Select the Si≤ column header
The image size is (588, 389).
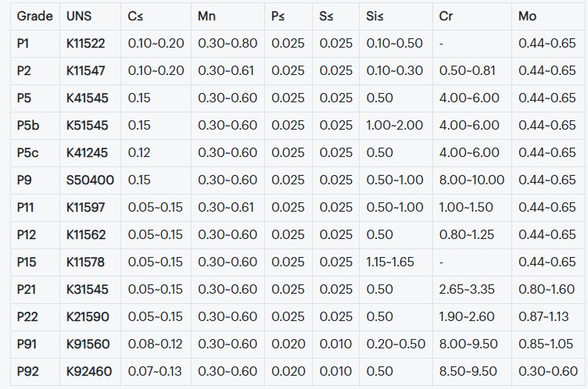tap(375, 16)
